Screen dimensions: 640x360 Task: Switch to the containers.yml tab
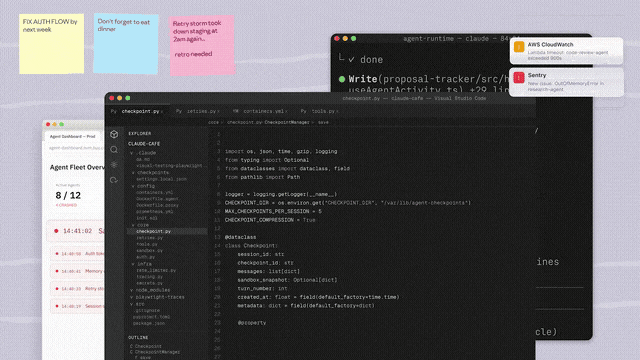260,111
